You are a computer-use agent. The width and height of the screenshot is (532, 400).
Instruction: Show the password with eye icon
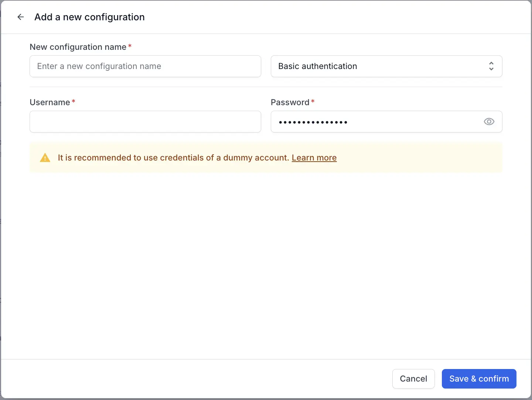tap(489, 122)
